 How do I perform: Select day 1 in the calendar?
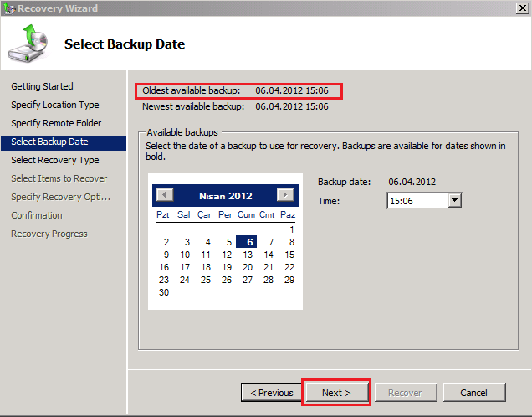[x=290, y=229]
